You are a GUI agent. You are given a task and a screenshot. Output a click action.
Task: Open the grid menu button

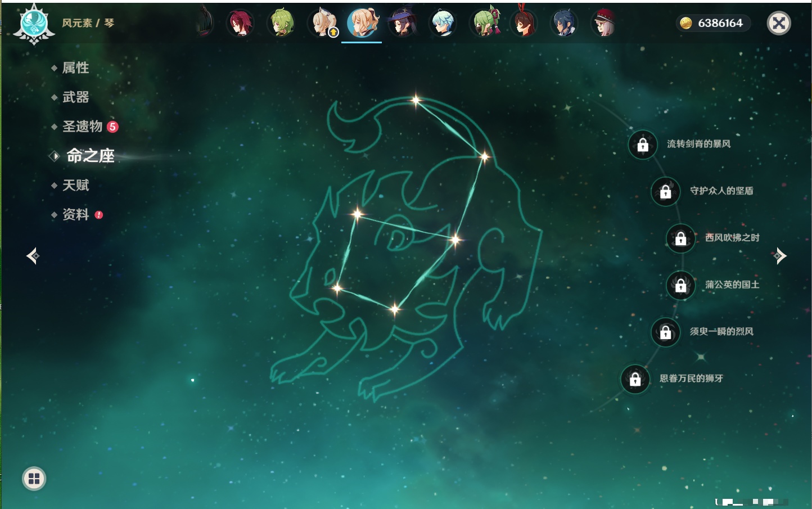[34, 479]
